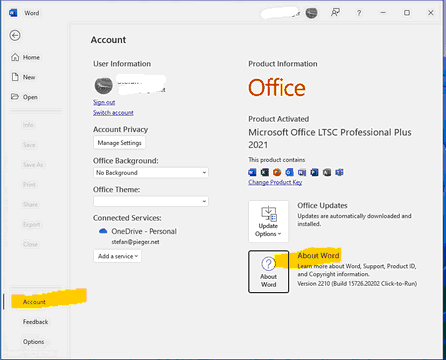Click the Account page heading
The image size is (446, 360).
point(108,40)
